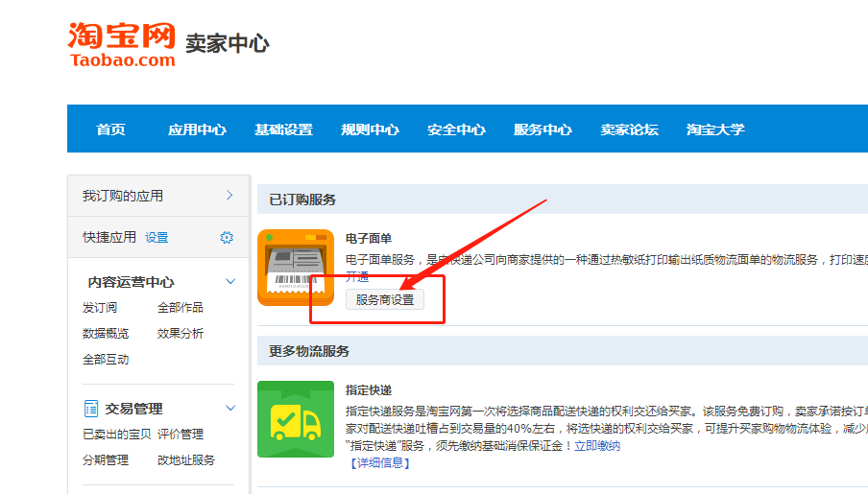
Task: Open 全部作品 in sidebar
Action: [181, 308]
